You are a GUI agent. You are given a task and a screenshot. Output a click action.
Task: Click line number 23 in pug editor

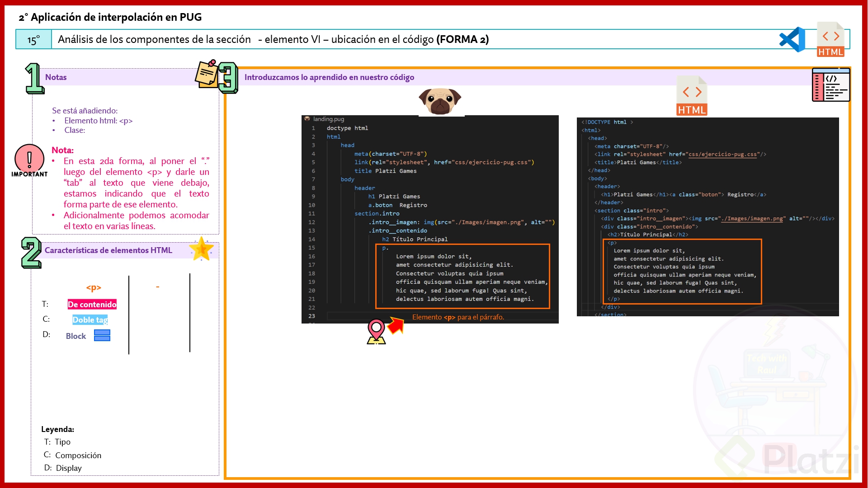pos(311,316)
